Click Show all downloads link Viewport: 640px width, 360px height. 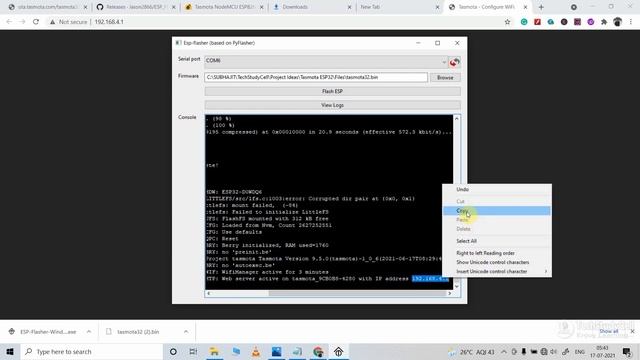pos(609,331)
